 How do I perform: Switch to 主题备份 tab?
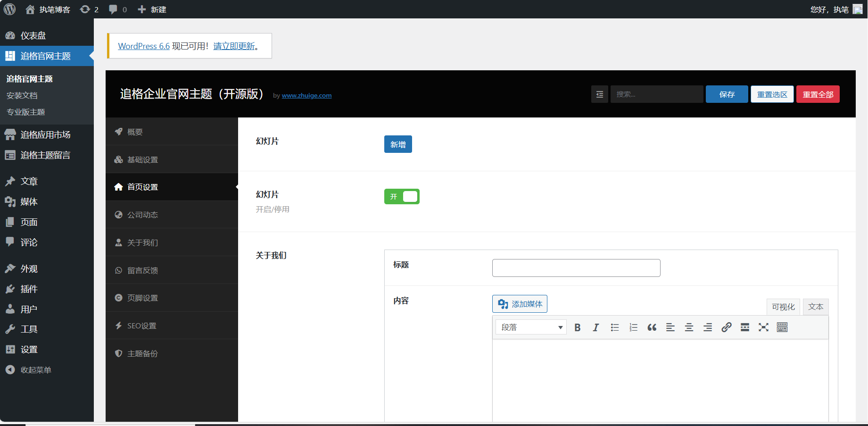click(172, 353)
